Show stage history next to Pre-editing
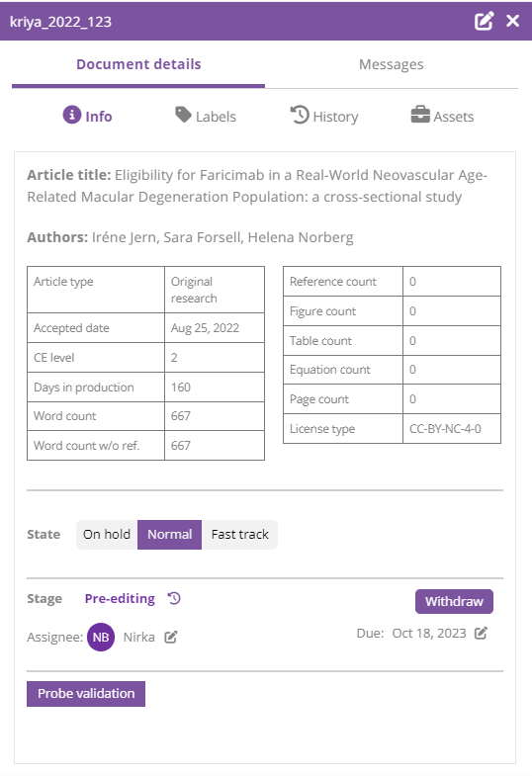 [x=174, y=598]
